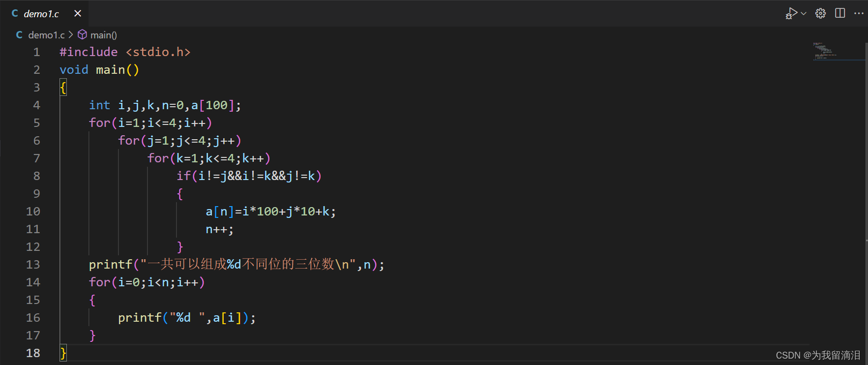Click the for(j=1;j<=4;j++) statement

coord(180,141)
